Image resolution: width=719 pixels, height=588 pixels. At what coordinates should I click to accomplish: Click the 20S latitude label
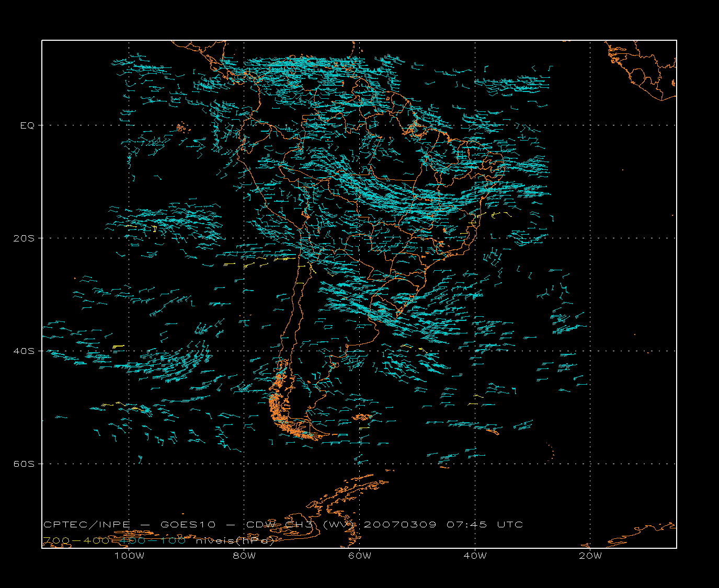[x=24, y=238]
